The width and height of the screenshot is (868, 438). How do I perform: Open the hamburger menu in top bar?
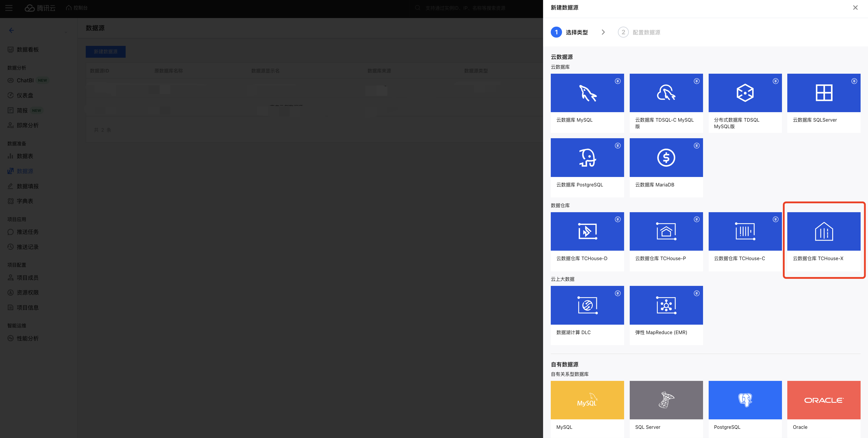pyautogui.click(x=9, y=8)
